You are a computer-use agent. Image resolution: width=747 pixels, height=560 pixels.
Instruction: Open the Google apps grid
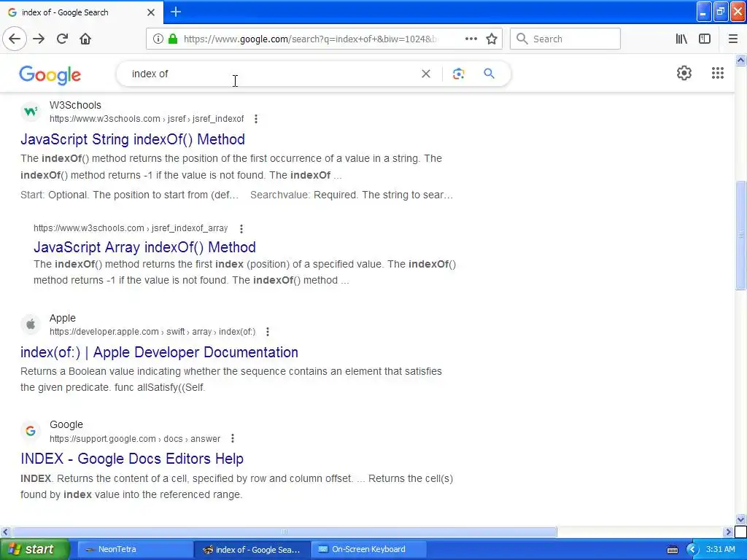(x=718, y=73)
